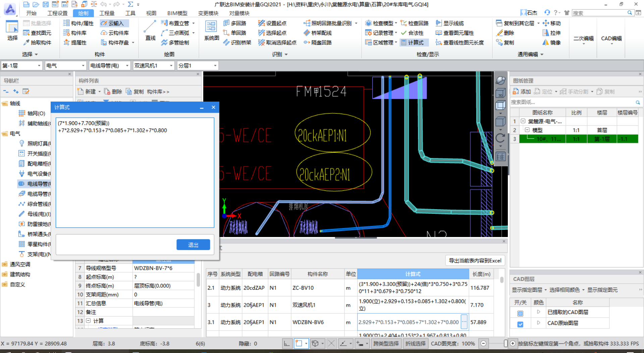Open the 对量模块 ribbon tab
This screenshot has width=644, height=353.
tap(239, 13)
